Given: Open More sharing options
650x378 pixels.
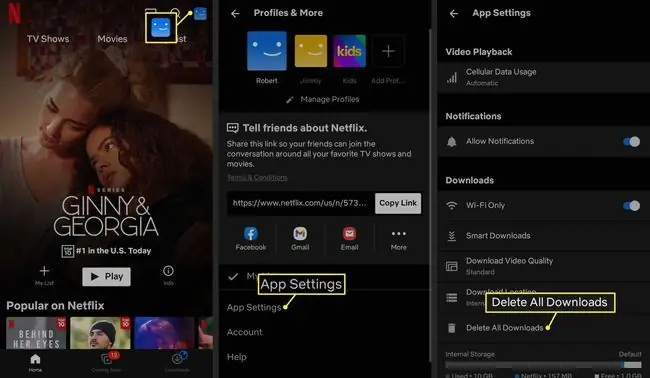Looking at the screenshot, I should [399, 239].
